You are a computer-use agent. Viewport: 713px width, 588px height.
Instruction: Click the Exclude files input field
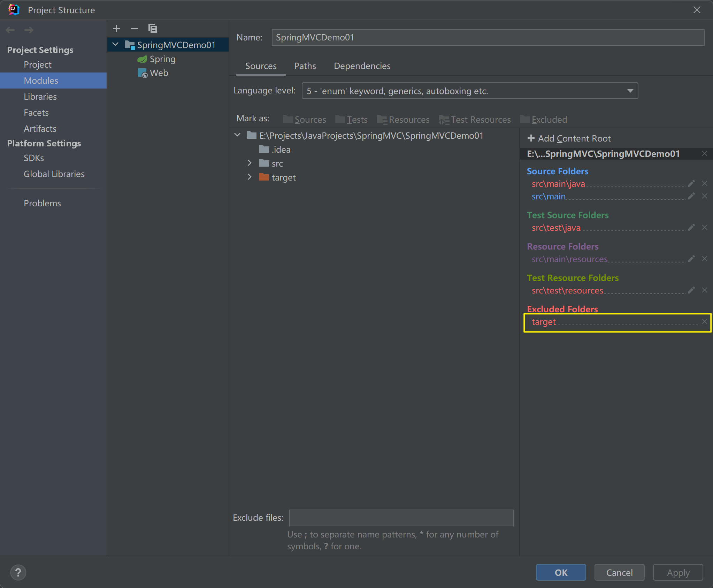401,518
